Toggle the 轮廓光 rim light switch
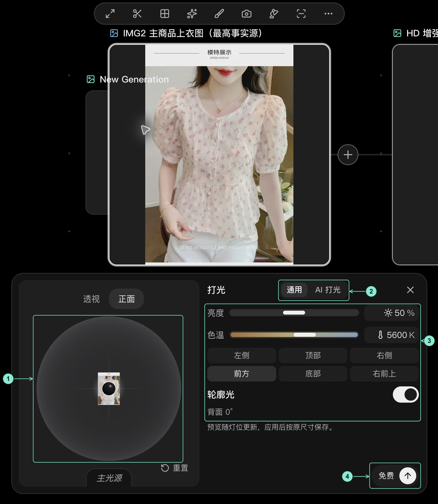 click(x=406, y=395)
